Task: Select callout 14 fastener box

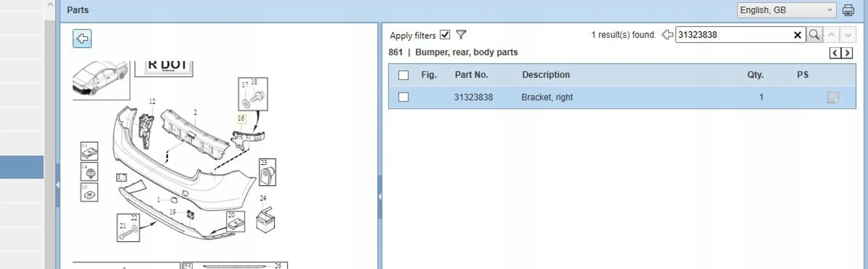Action: pos(89,171)
